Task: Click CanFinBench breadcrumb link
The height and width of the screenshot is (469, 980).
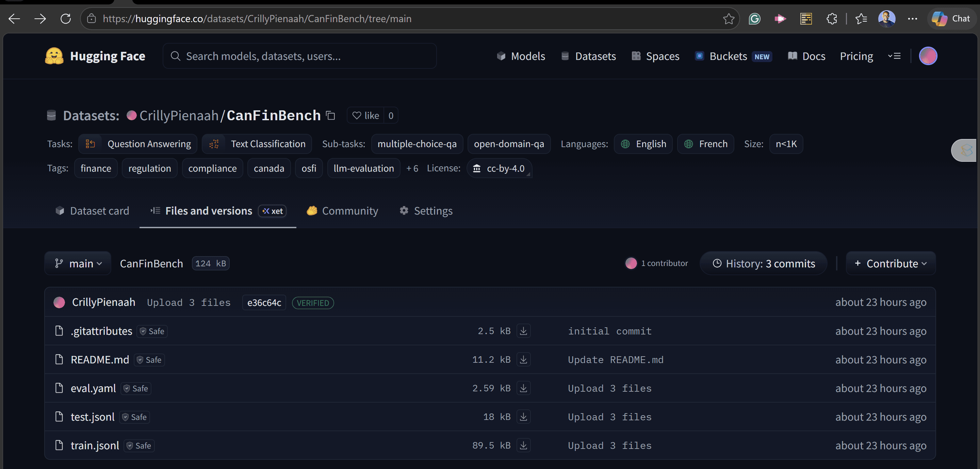Action: point(151,263)
